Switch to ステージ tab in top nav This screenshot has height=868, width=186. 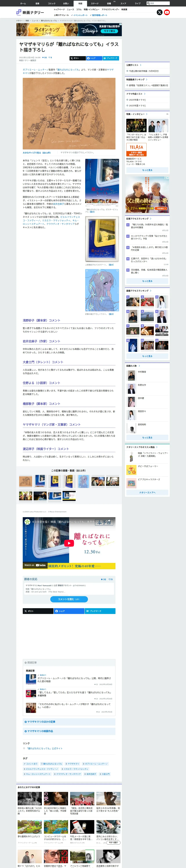click(94, 3)
